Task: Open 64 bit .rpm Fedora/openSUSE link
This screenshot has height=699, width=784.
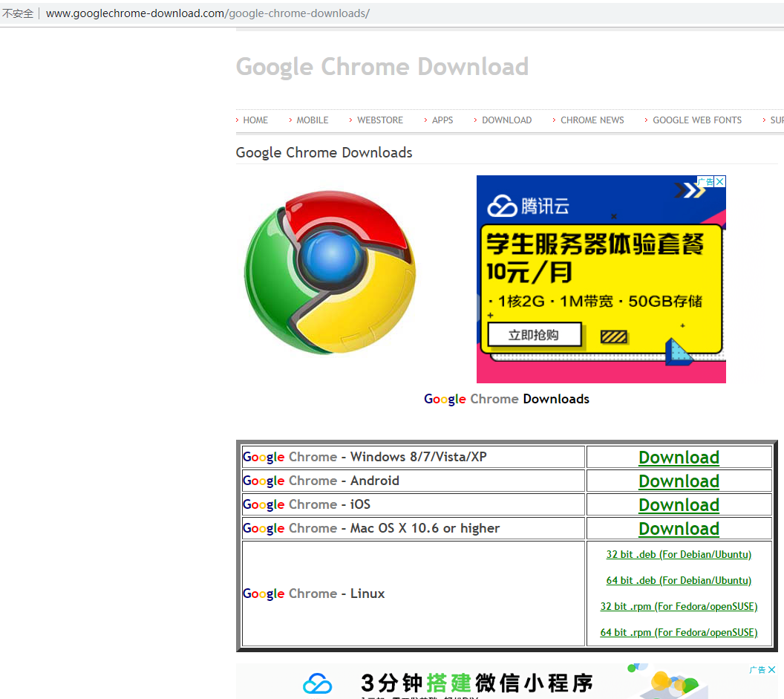Action: point(679,632)
